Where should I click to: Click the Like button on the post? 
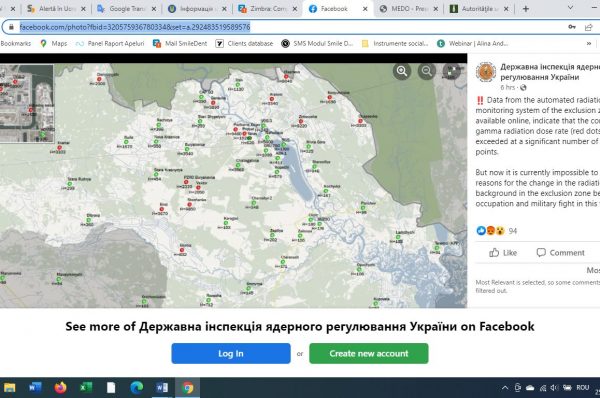click(503, 253)
